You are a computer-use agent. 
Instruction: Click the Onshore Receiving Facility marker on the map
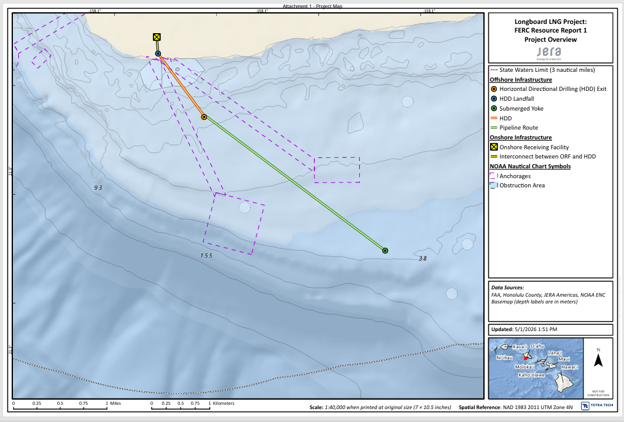157,37
